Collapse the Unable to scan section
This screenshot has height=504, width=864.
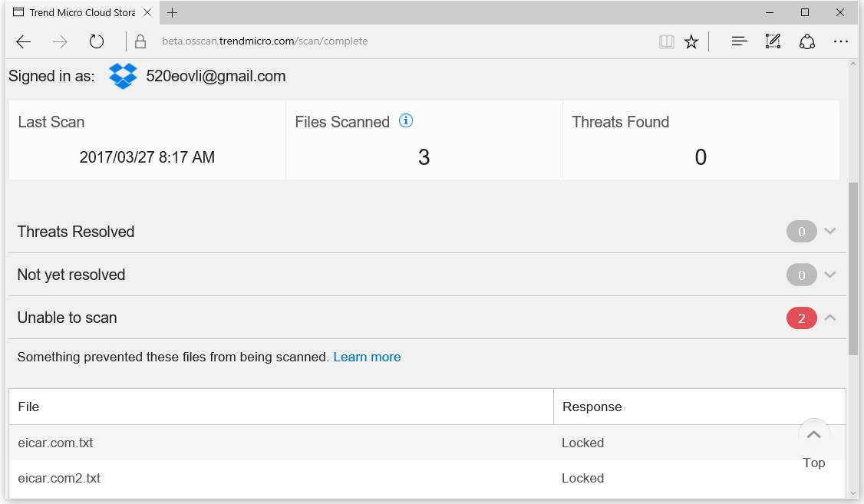[x=829, y=318]
